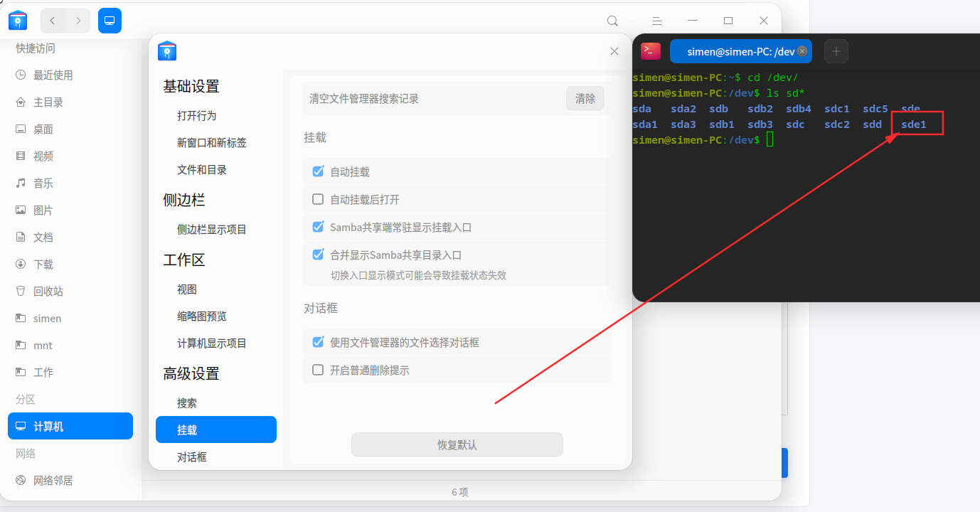980x512 pixels.
Task: Open 下载 folder in the sidebar
Action: click(x=70, y=265)
